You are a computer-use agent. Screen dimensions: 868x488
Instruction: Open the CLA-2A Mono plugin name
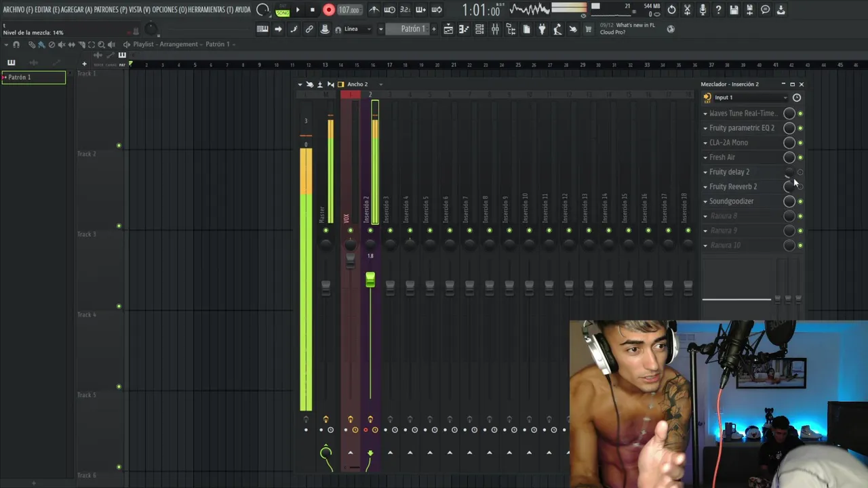728,143
